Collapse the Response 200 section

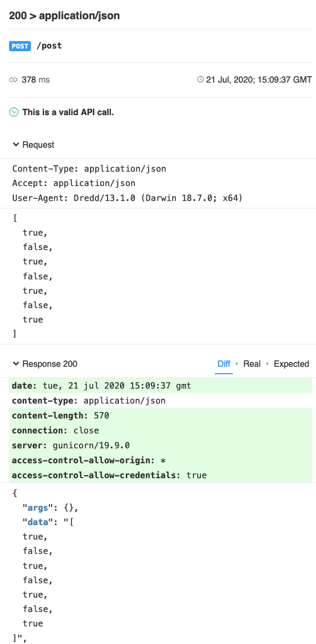[x=51, y=364]
